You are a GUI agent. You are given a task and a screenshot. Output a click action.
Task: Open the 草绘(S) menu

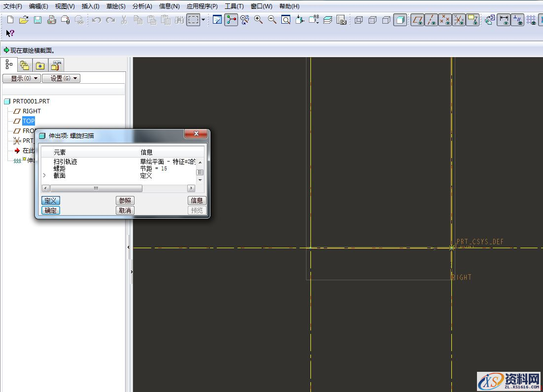[x=116, y=6]
